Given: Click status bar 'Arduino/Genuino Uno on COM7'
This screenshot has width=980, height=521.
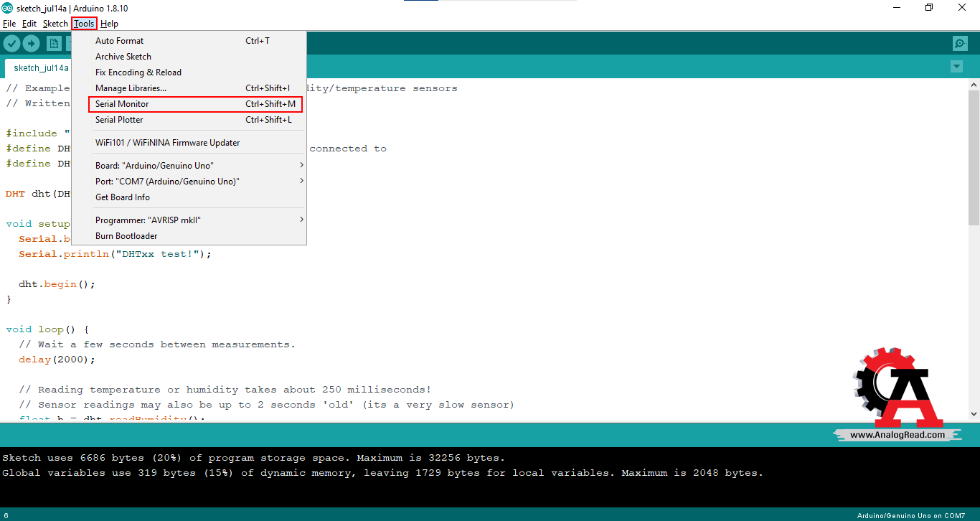Looking at the screenshot, I should [911, 515].
